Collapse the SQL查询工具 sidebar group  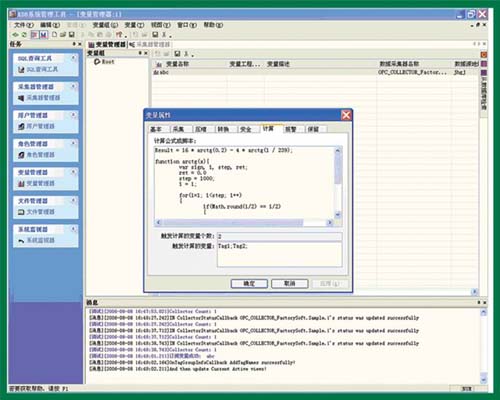[74, 58]
